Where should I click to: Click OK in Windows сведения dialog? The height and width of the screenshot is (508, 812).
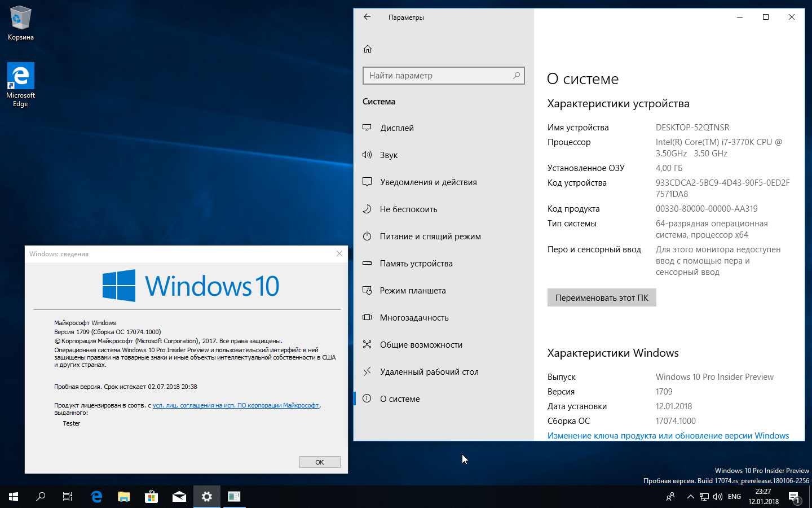point(320,462)
